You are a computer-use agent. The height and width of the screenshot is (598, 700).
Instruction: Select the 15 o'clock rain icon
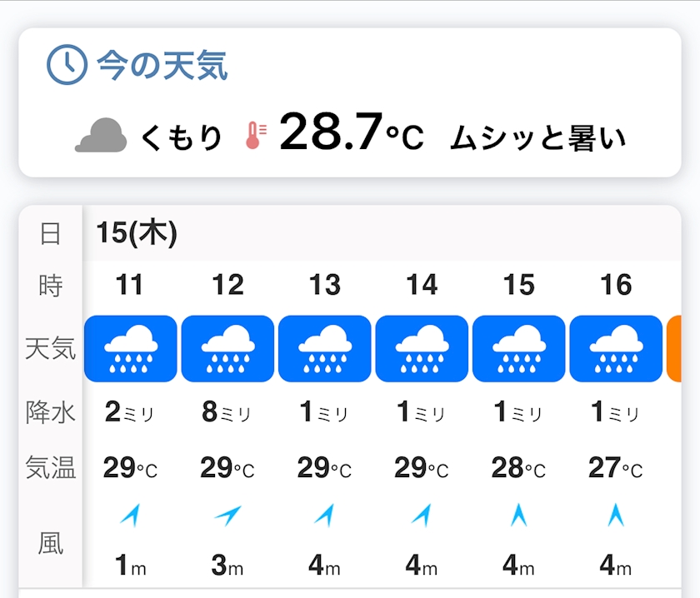[519, 349]
